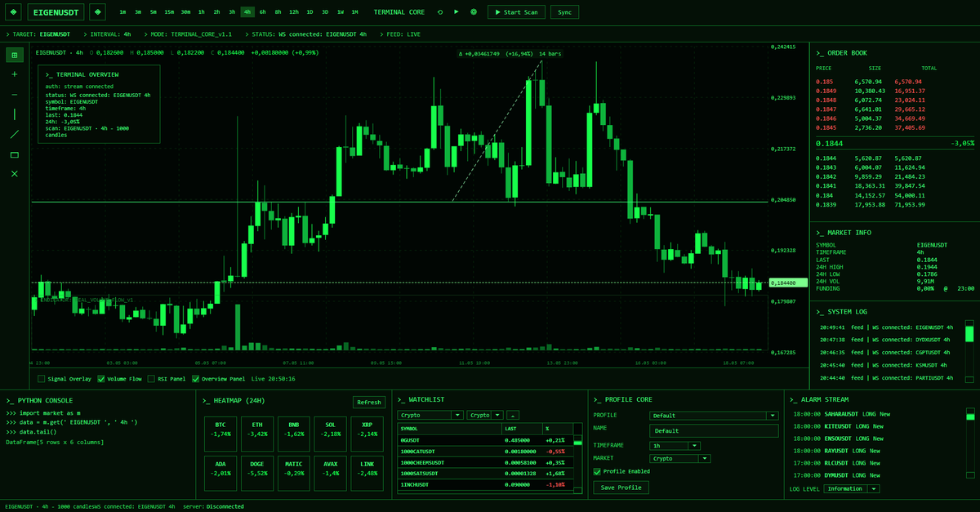Open the settings gear icon in top toolbar

tap(474, 12)
